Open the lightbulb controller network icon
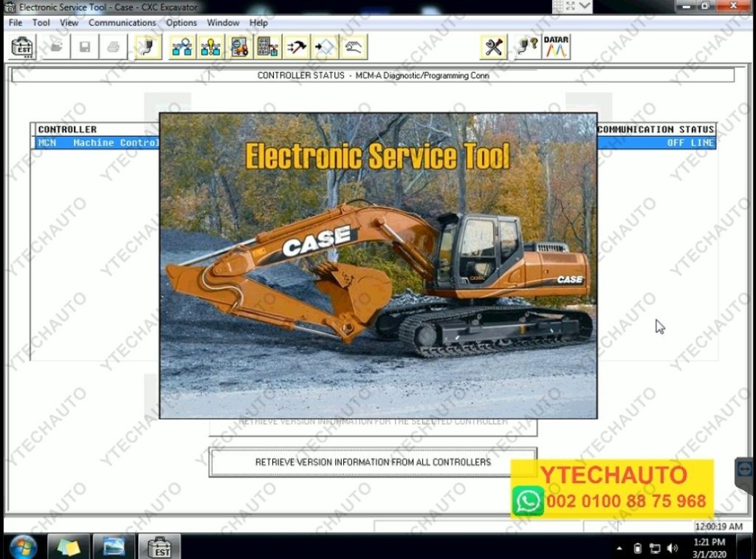This screenshot has height=559, width=756. (210, 47)
